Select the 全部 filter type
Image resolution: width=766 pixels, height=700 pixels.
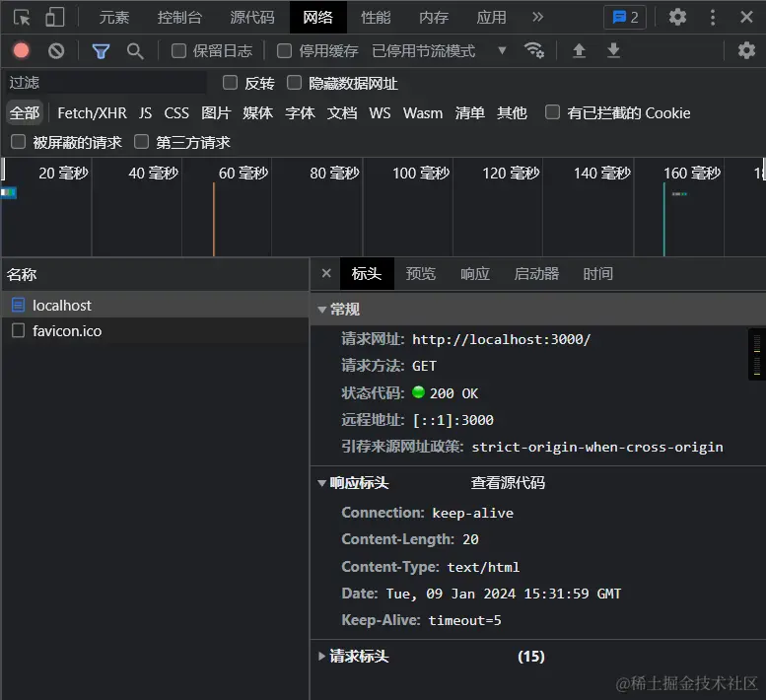(x=25, y=112)
